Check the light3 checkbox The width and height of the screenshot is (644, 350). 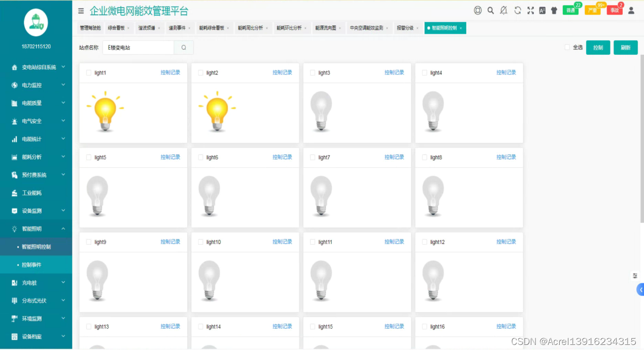(313, 73)
